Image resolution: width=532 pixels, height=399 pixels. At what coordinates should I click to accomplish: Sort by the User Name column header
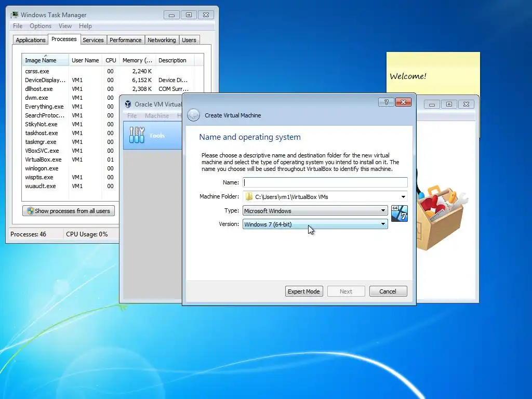pyautogui.click(x=85, y=60)
